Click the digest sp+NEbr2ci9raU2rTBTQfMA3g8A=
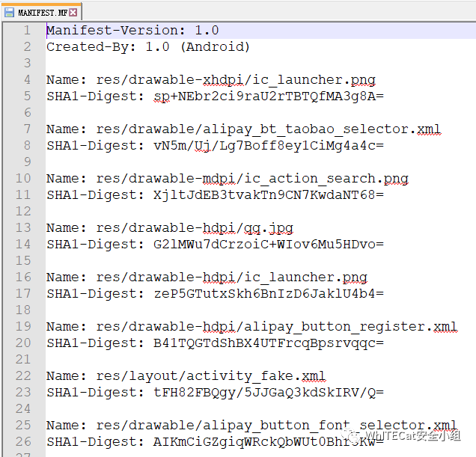This screenshot has width=476, height=457. 269,96
